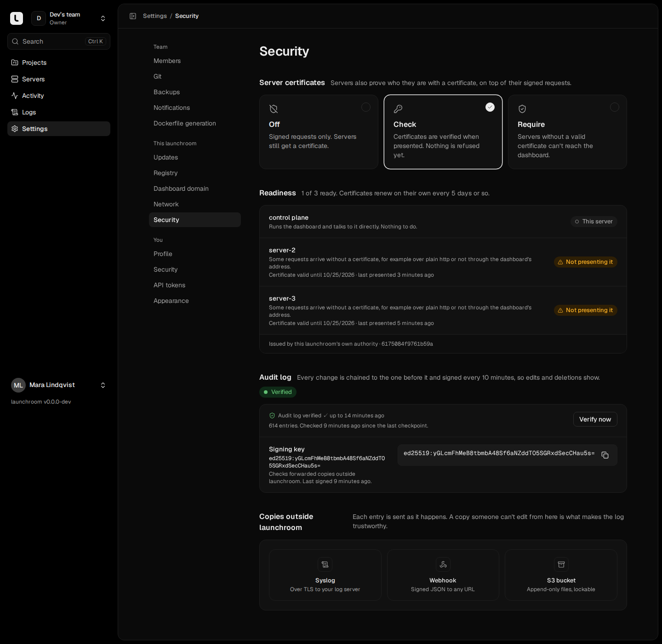Click the Projects sidebar icon
Screen dimensions: 662x644
click(15, 63)
